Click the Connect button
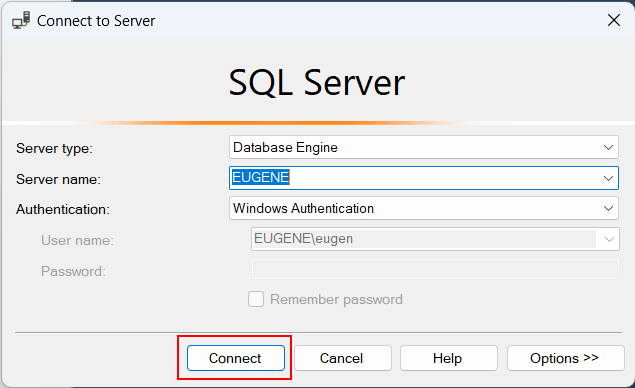This screenshot has width=635, height=388. pos(236,358)
